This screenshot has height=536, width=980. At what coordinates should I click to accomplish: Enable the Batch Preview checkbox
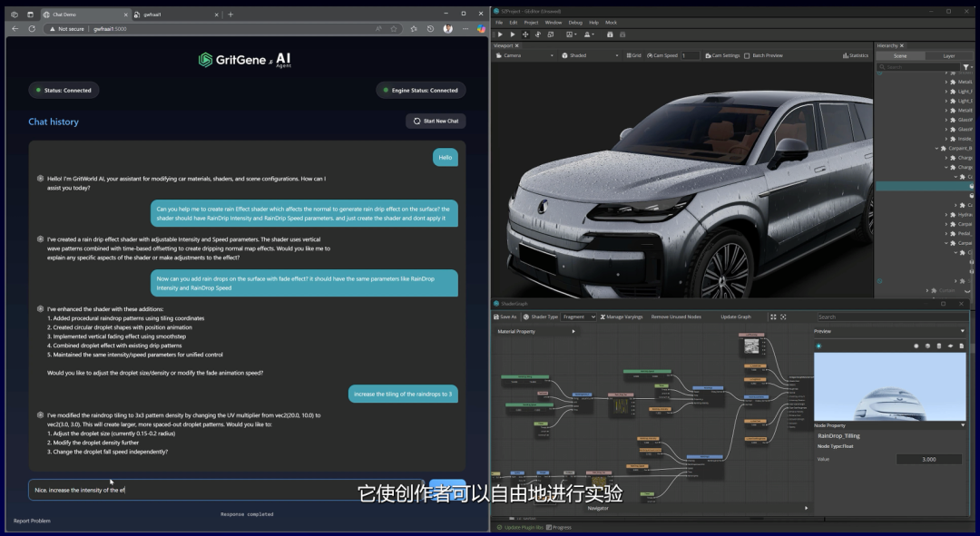pyautogui.click(x=747, y=55)
